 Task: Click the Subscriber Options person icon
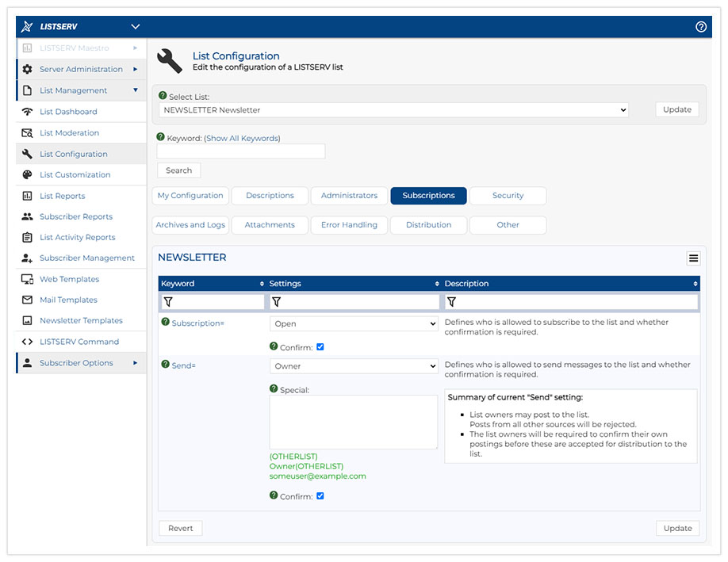point(28,362)
